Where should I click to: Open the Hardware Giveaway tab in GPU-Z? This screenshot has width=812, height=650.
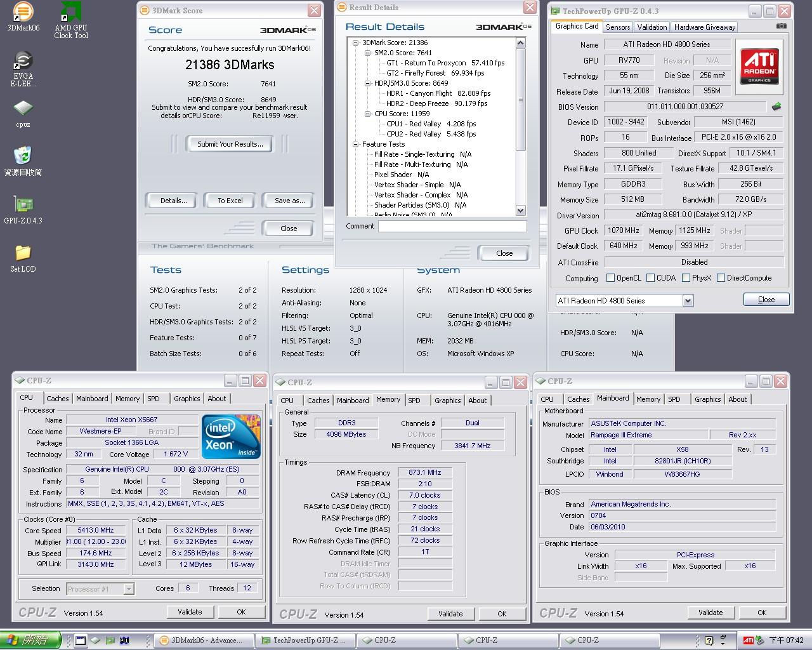(705, 27)
